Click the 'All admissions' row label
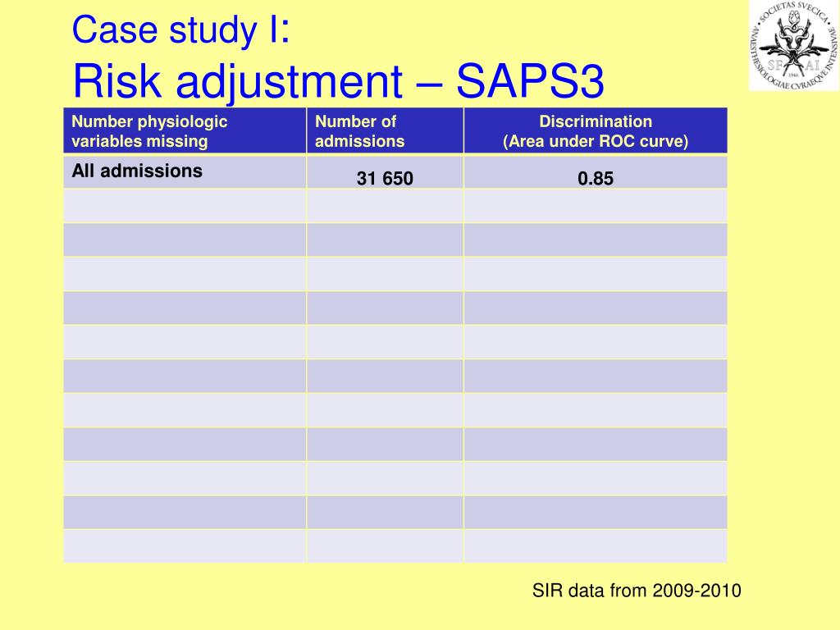The image size is (840, 630). pyautogui.click(x=137, y=171)
